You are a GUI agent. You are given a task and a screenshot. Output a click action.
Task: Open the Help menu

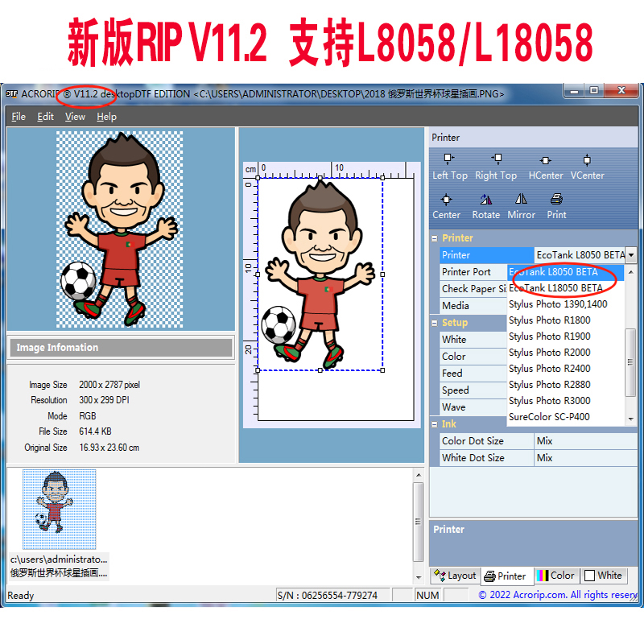(x=107, y=117)
